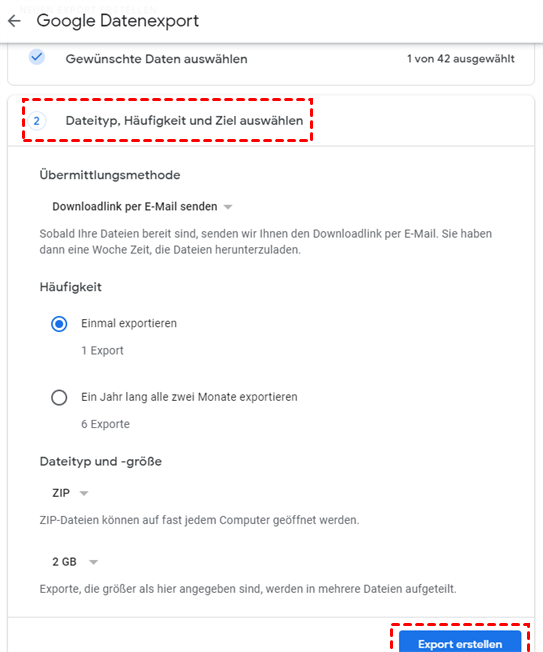Open Gewünschte Daten auswählen step
543x652 pixels.
(156, 59)
